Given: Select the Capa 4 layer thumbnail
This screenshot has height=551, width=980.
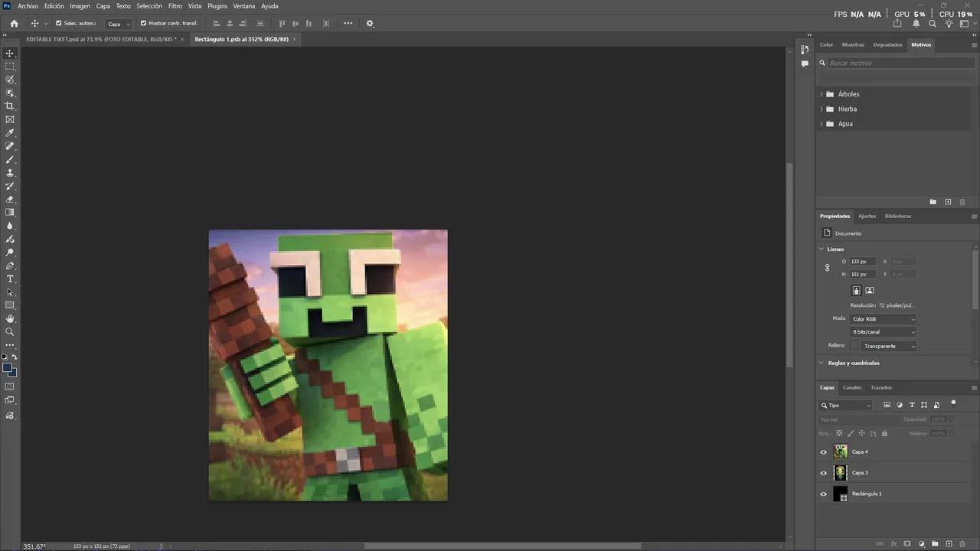Looking at the screenshot, I should 841,452.
